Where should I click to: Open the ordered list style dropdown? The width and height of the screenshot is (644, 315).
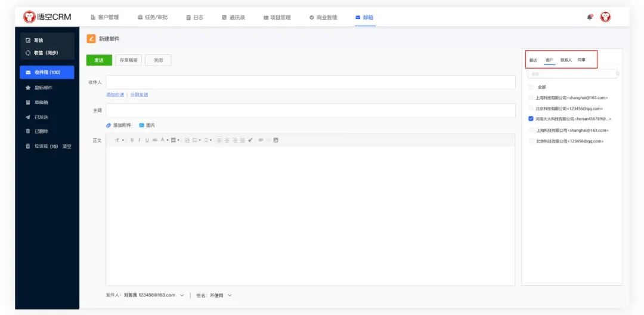[200, 140]
